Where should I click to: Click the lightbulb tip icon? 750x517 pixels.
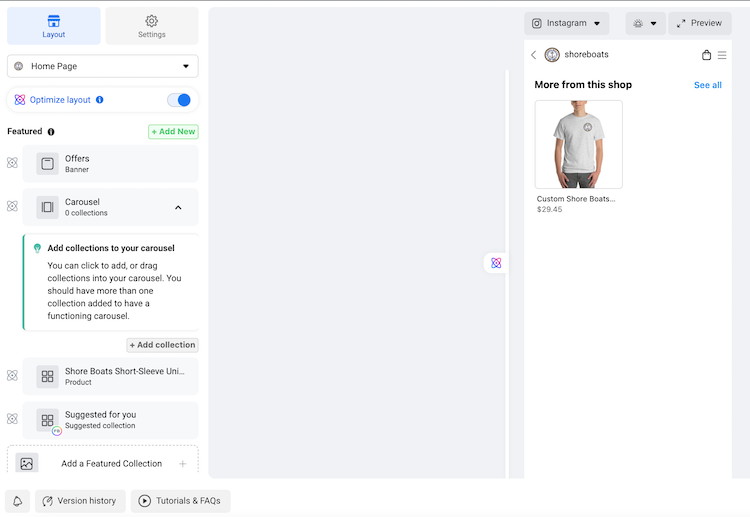[x=37, y=248]
